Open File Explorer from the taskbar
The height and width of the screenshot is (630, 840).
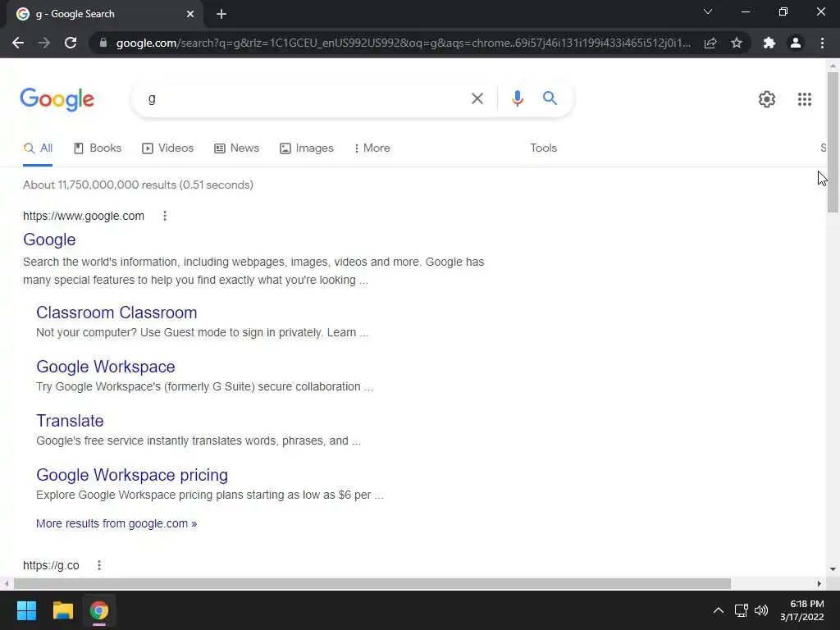pyautogui.click(x=62, y=610)
